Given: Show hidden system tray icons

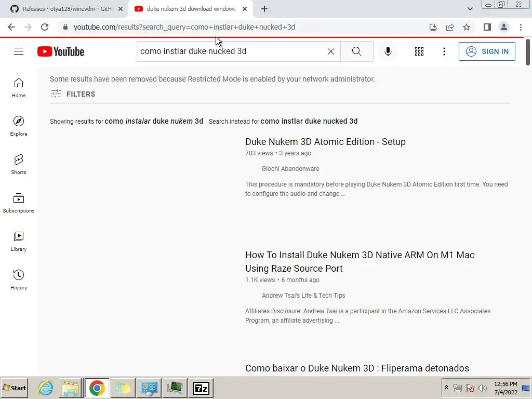Looking at the screenshot, I should click(x=446, y=388).
